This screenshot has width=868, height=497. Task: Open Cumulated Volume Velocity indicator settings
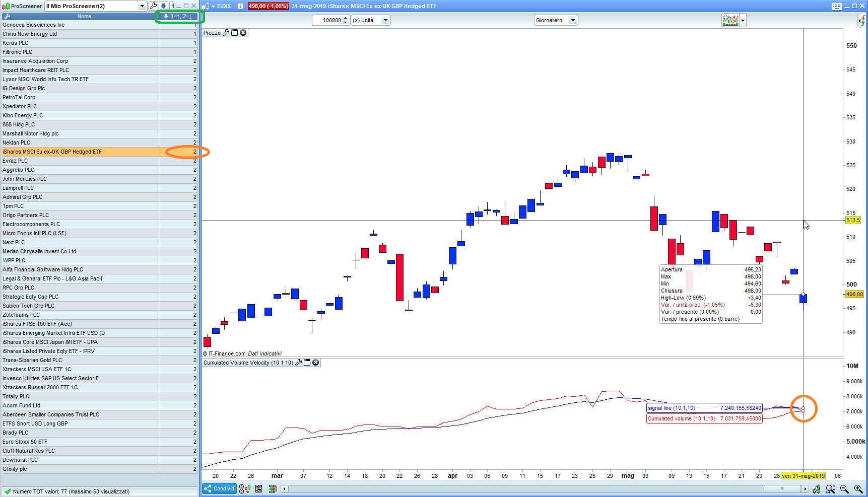[x=299, y=363]
